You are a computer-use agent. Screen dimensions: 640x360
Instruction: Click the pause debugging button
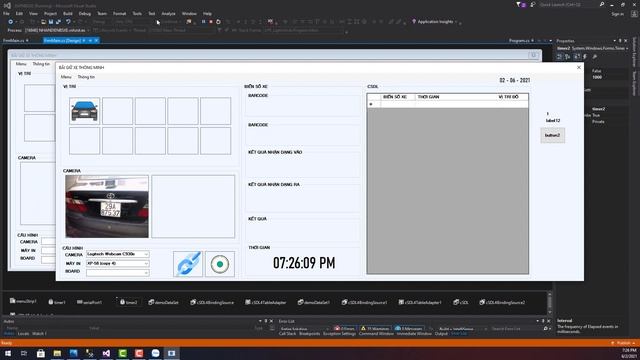[x=203, y=22]
